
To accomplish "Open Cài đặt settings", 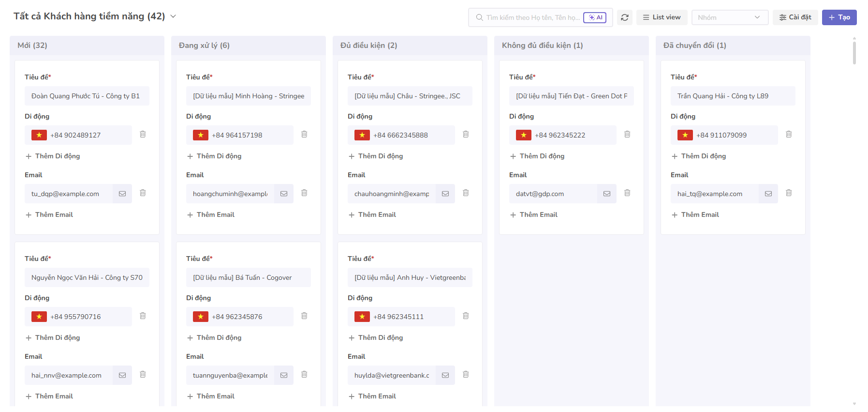I will coord(795,17).
